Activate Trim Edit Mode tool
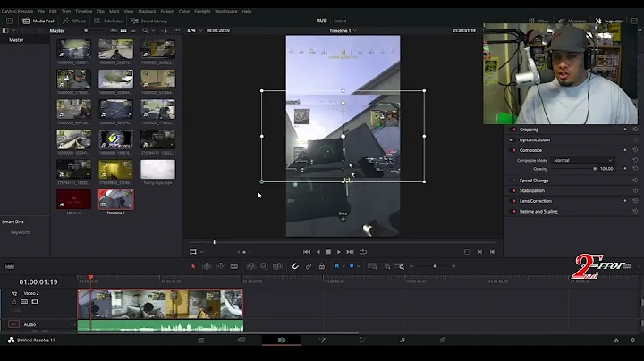The height and width of the screenshot is (361, 644). tap(207, 266)
